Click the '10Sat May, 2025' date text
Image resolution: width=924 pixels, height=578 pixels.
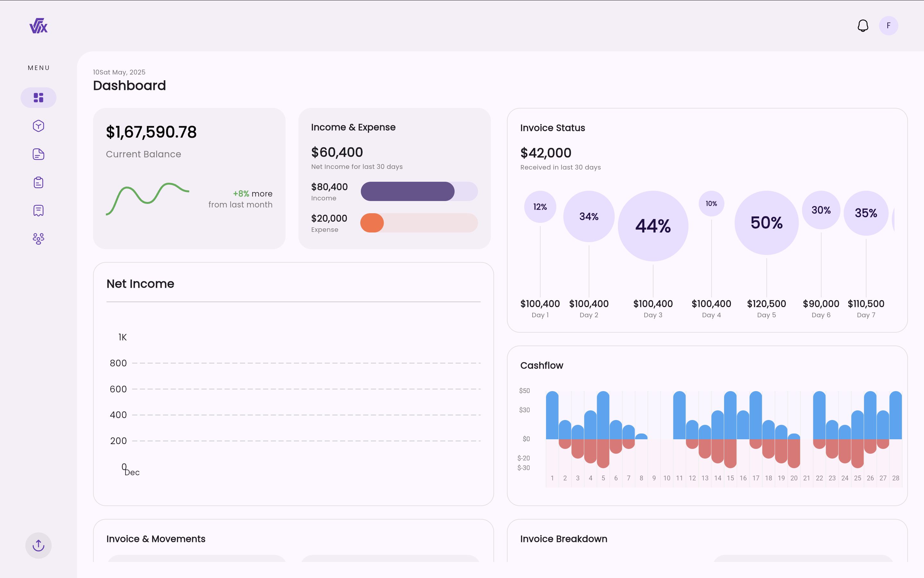click(119, 72)
